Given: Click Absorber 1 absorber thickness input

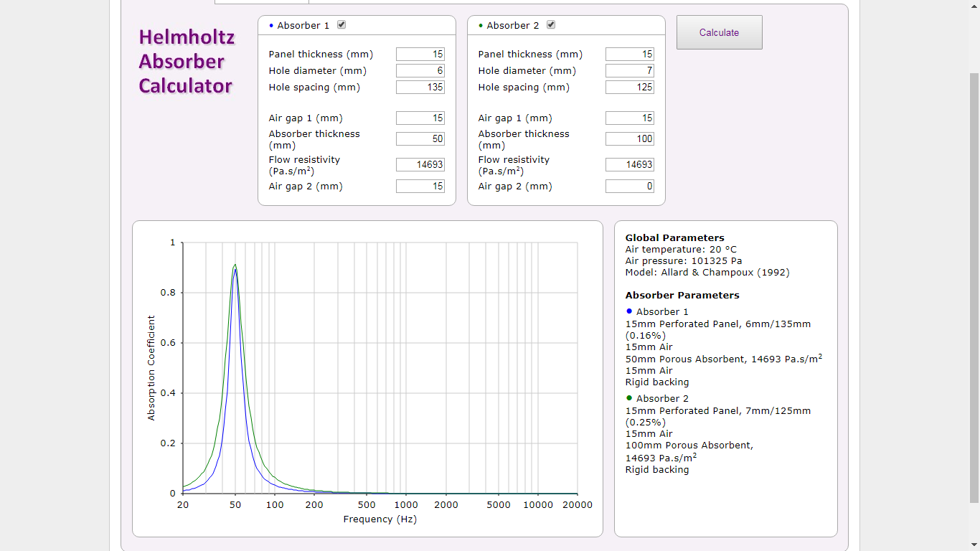Looking at the screenshot, I should 420,139.
